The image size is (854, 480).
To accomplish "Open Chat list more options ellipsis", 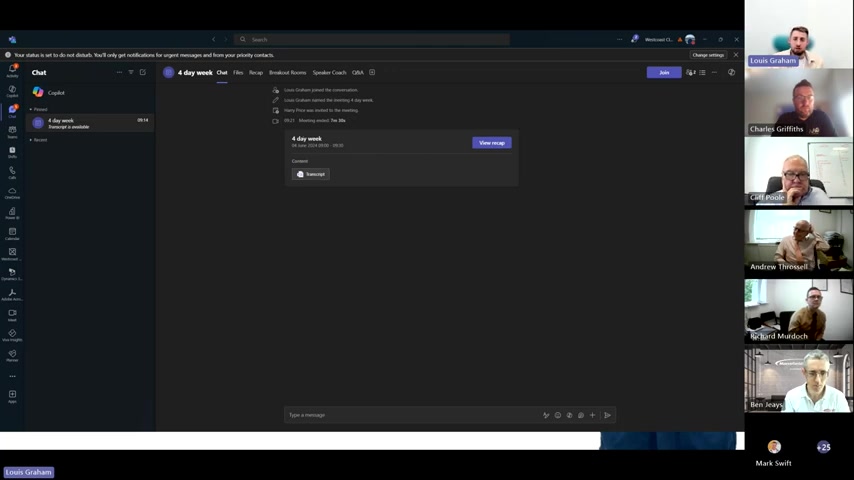I will [x=119, y=72].
